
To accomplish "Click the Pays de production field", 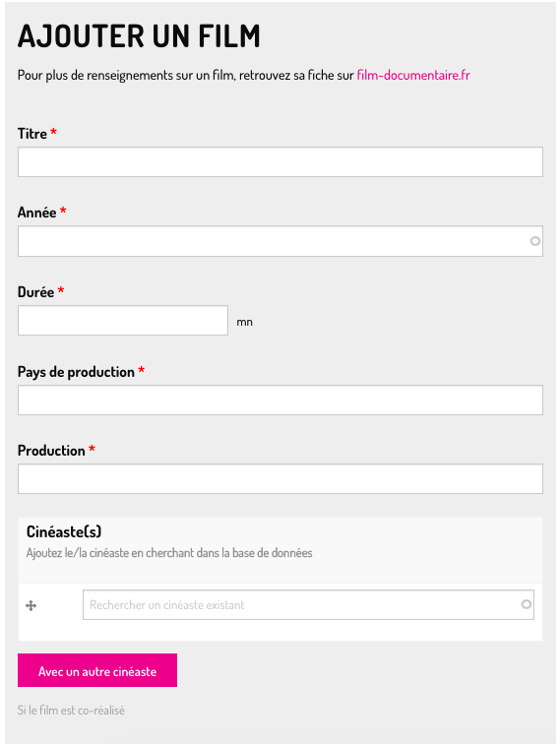I will [280, 400].
